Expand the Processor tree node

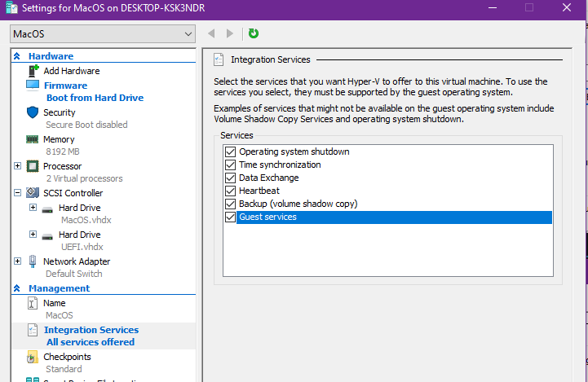point(18,166)
